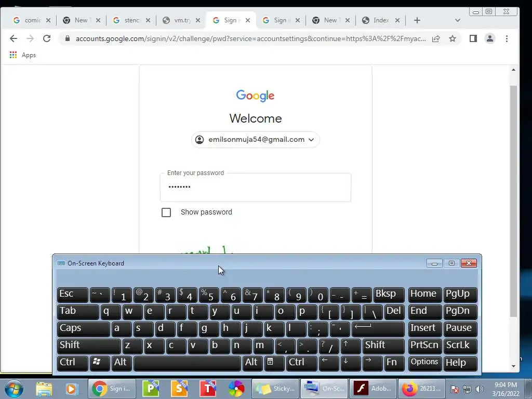Toggle the ScrLk key on keyboard

pos(460,345)
